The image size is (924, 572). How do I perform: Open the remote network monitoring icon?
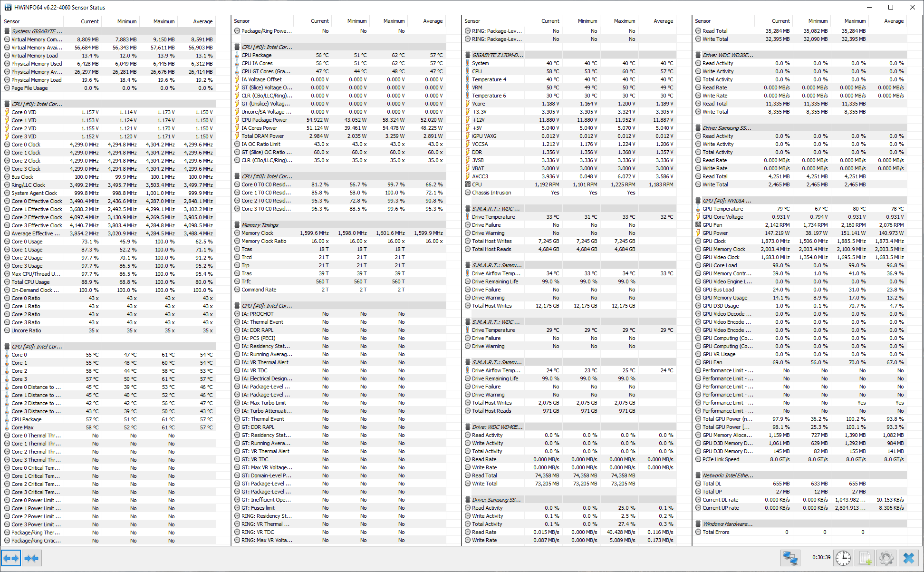click(790, 558)
